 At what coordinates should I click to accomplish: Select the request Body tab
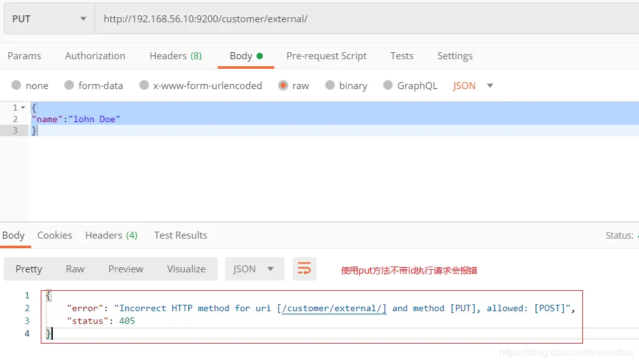point(246,56)
